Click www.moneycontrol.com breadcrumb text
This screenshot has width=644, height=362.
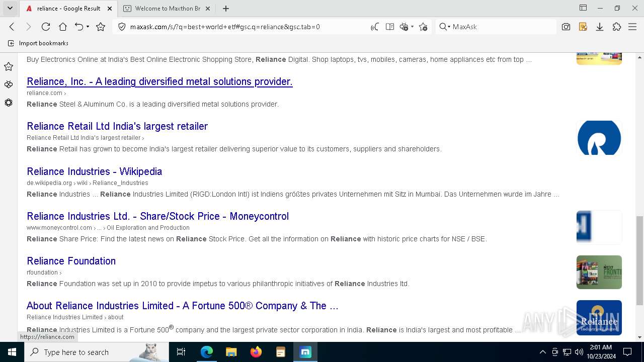click(x=59, y=228)
